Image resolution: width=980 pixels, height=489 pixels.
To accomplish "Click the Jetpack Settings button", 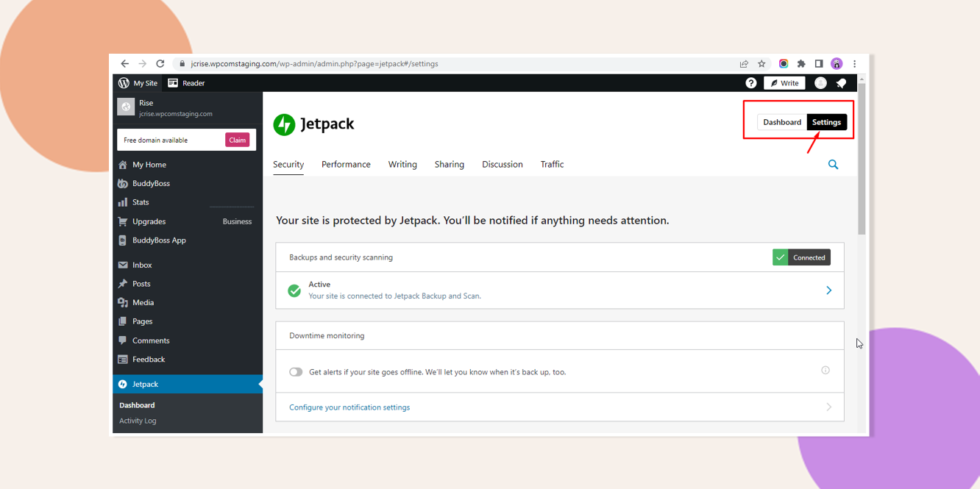I will point(826,122).
